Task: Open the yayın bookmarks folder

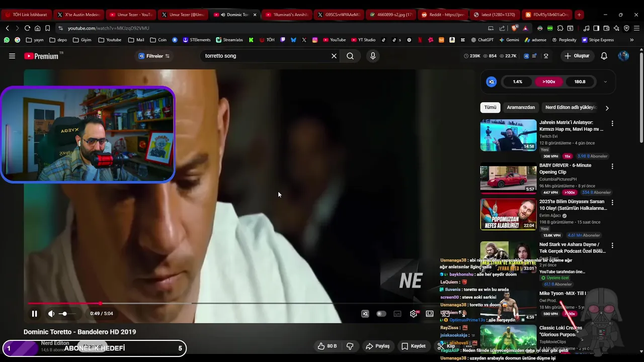Action: pyautogui.click(x=35, y=40)
